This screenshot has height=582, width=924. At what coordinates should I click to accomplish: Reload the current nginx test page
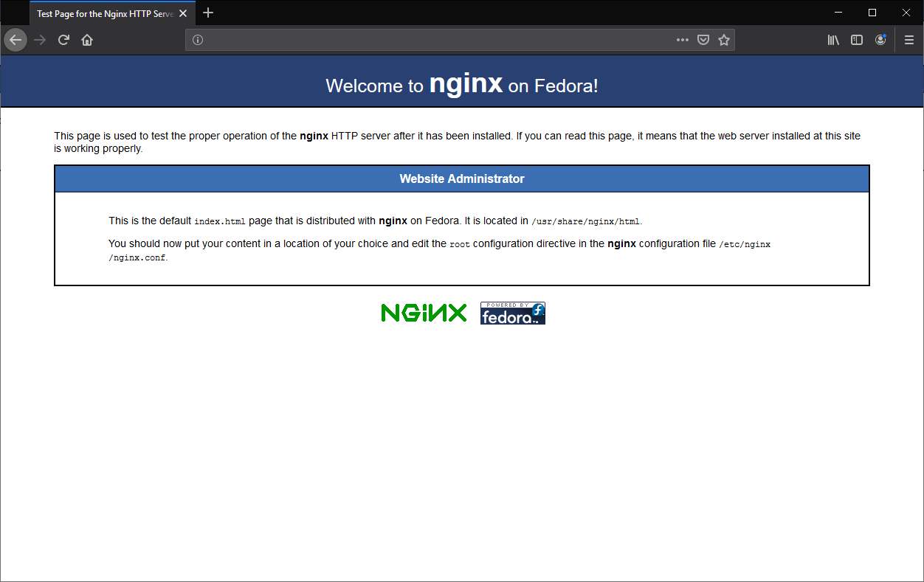click(63, 40)
